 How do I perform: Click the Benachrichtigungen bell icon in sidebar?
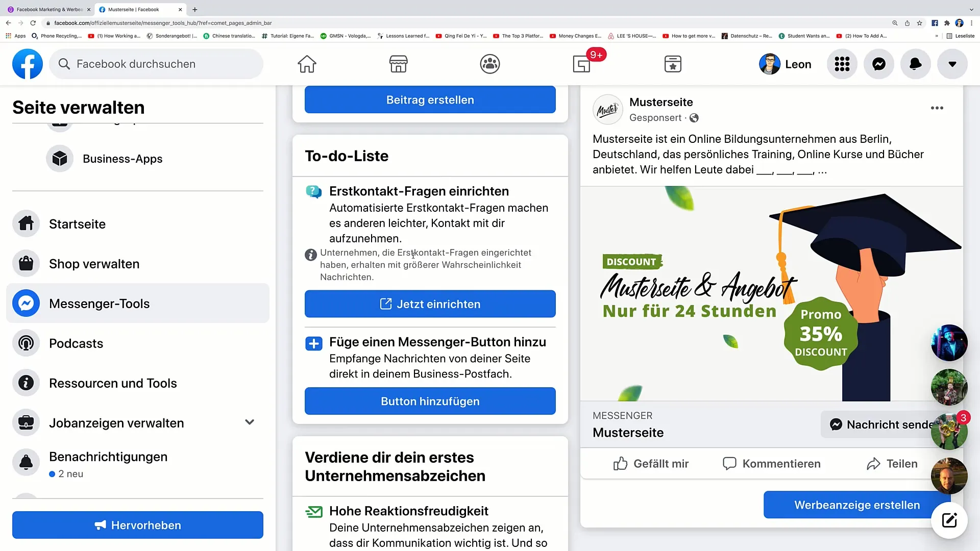coord(26,462)
